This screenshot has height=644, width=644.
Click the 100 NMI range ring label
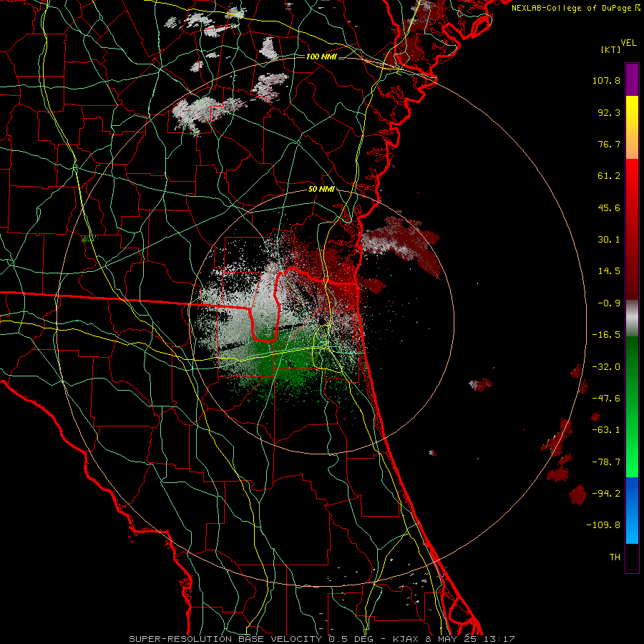point(321,57)
